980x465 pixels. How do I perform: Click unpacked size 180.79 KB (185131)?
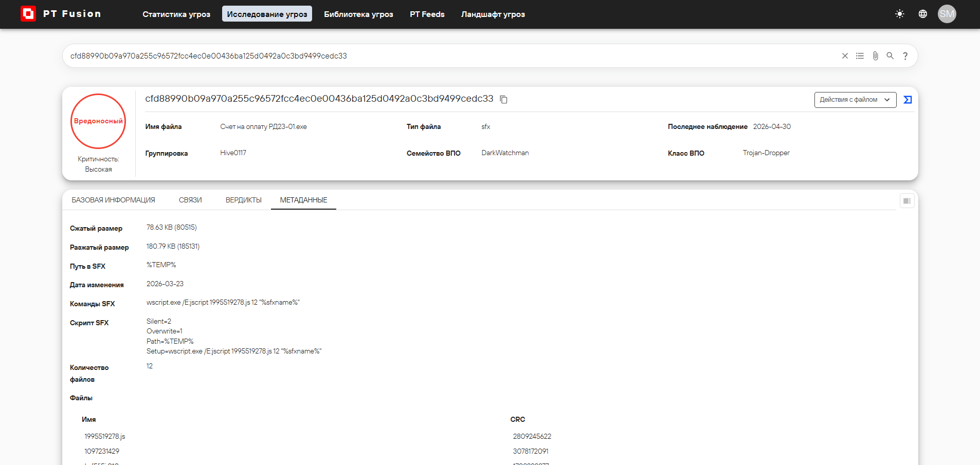(173, 246)
